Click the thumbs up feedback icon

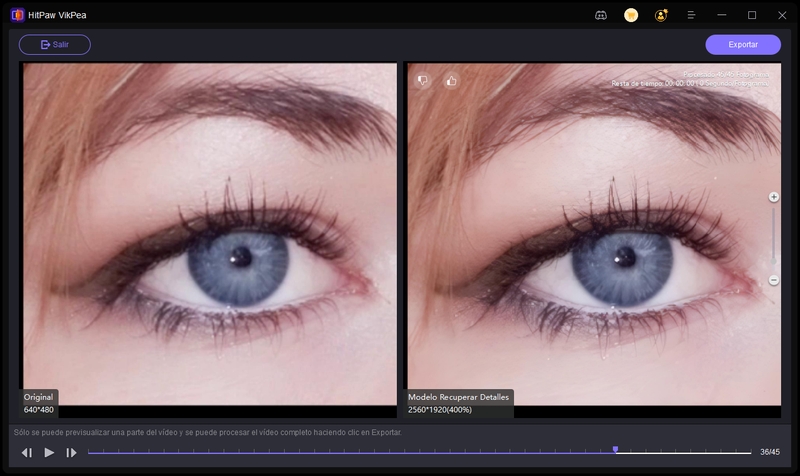450,80
